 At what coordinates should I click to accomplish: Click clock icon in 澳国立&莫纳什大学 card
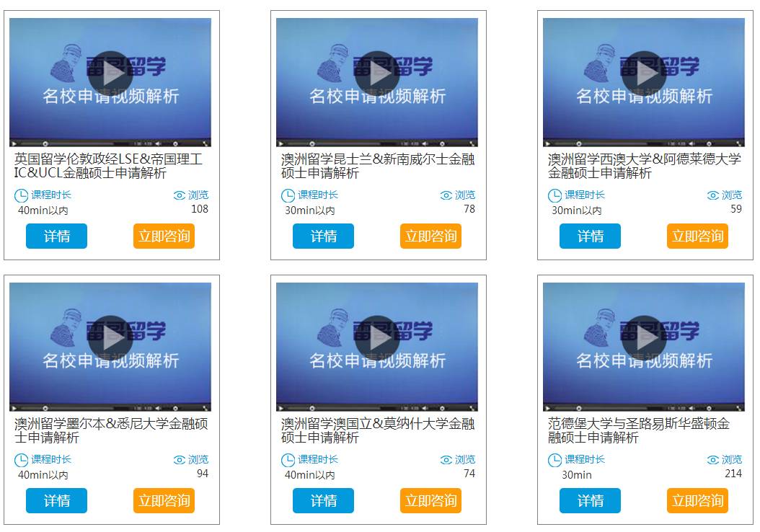288,461
